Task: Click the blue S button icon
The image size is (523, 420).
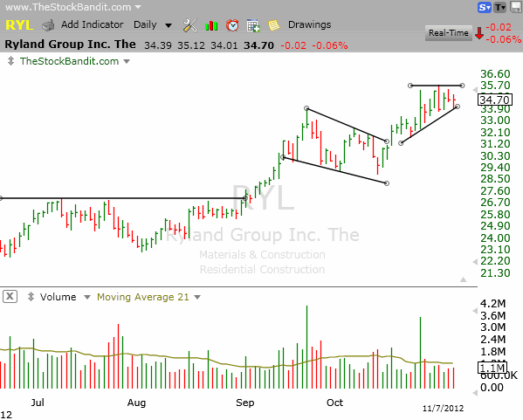Action: [485, 7]
